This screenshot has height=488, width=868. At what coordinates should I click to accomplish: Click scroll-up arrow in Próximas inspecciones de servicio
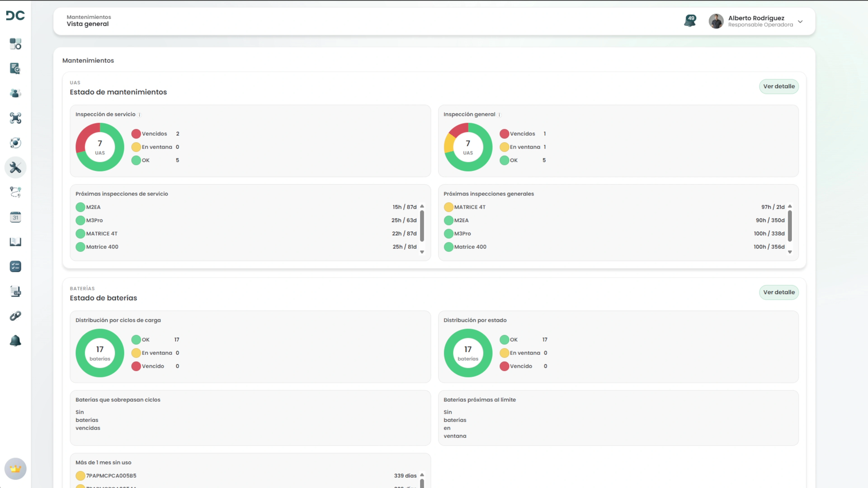tap(422, 206)
